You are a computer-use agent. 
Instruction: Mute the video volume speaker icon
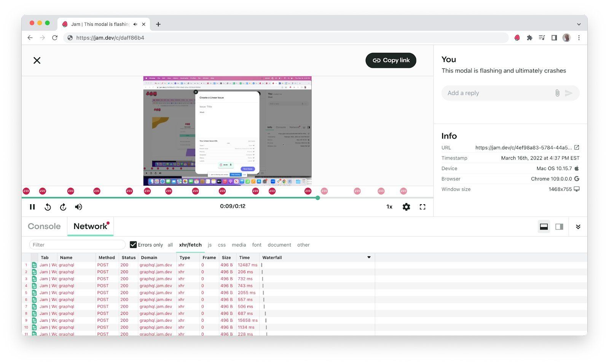[x=78, y=207]
